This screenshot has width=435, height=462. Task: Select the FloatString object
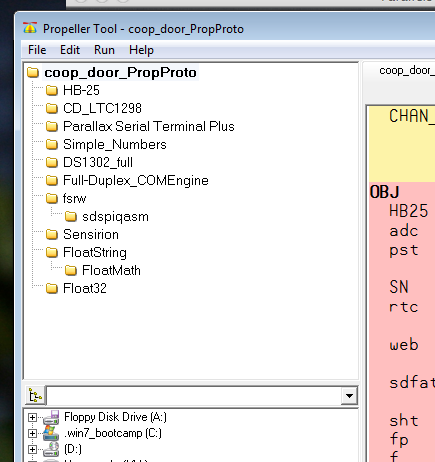(95, 252)
